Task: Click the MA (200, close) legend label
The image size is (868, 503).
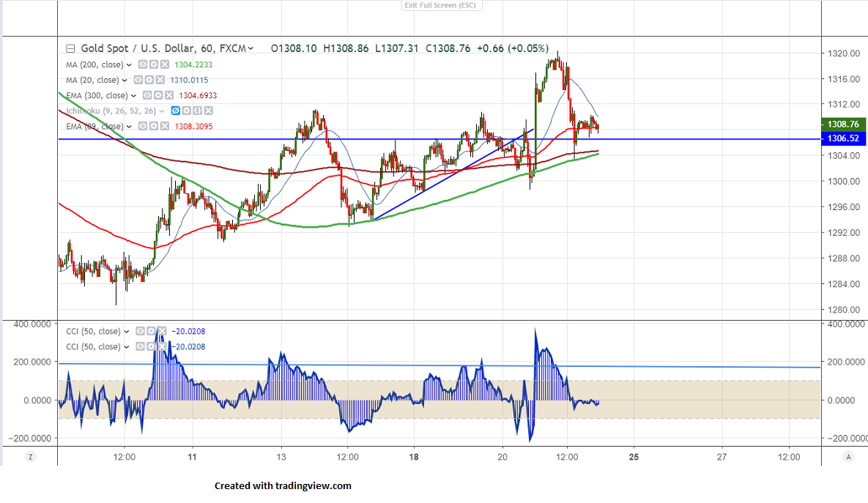Action: [94, 64]
